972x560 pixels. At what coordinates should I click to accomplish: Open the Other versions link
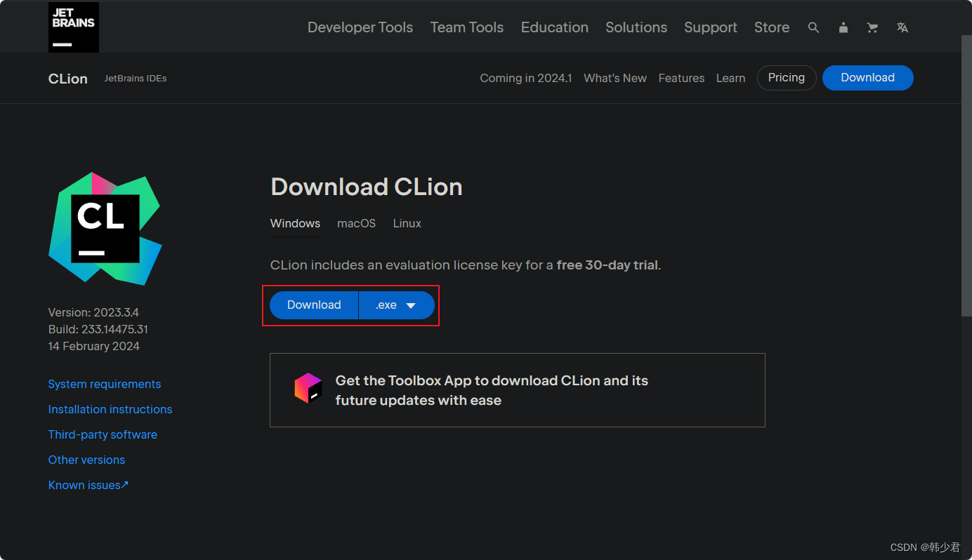coord(86,460)
